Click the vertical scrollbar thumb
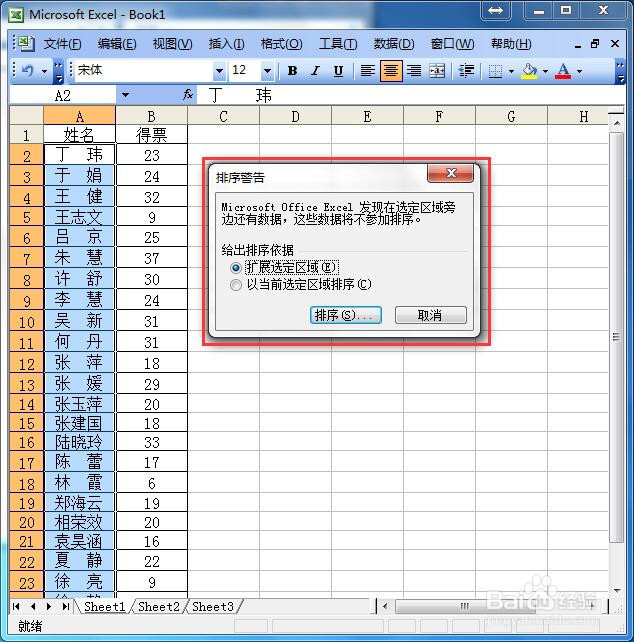This screenshot has width=634, height=642. [x=617, y=337]
